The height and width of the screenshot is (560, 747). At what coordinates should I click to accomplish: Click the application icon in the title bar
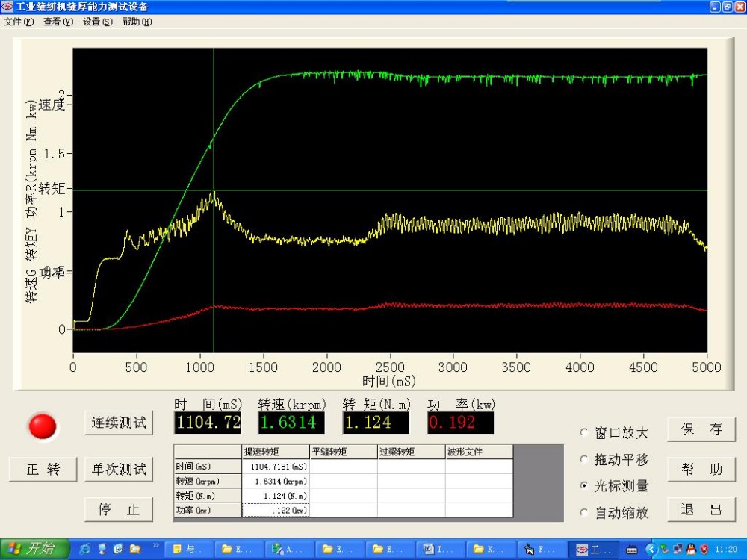[x=8, y=7]
